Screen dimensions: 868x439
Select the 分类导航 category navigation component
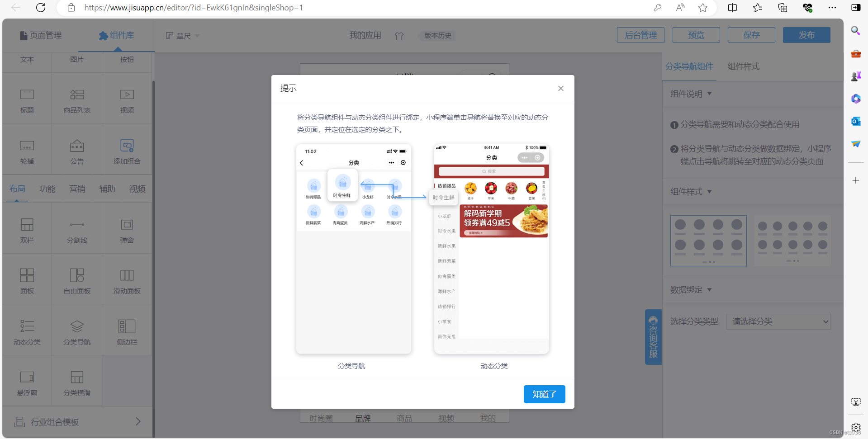pos(76,330)
